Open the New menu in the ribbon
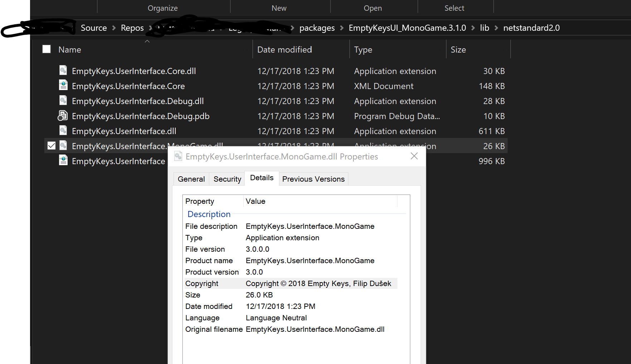 pyautogui.click(x=279, y=8)
